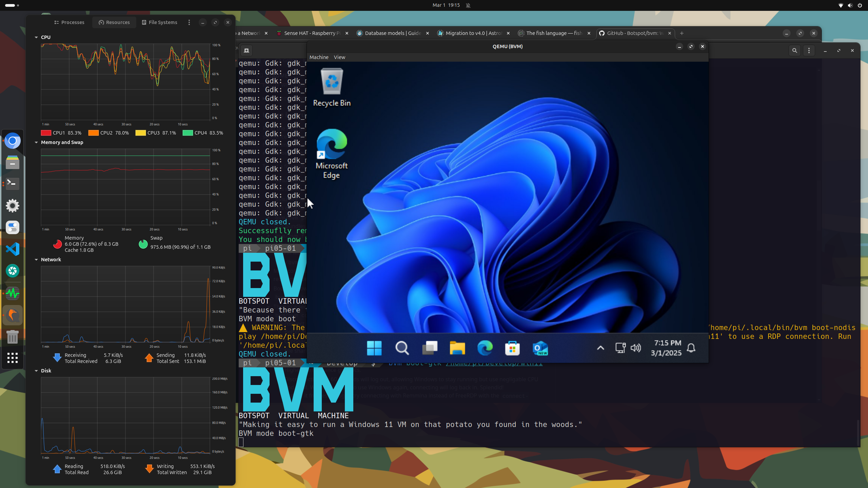Viewport: 868px width, 488px height.
Task: Click terminal new-tab icon button
Action: click(x=246, y=50)
